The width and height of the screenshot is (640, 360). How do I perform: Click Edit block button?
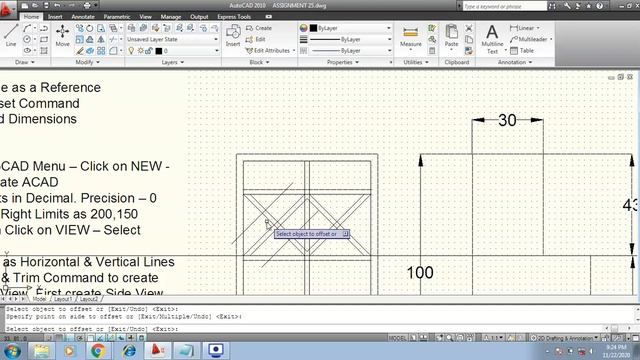coord(256,40)
